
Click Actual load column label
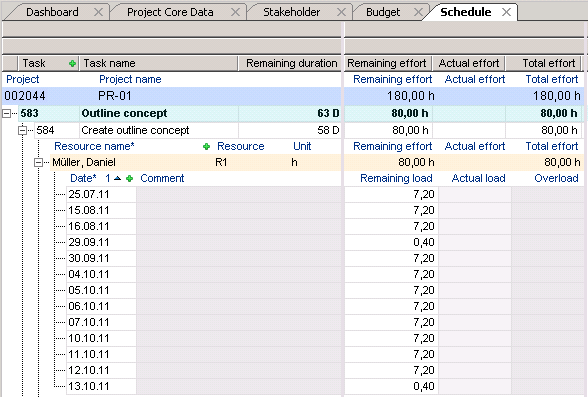click(x=478, y=178)
